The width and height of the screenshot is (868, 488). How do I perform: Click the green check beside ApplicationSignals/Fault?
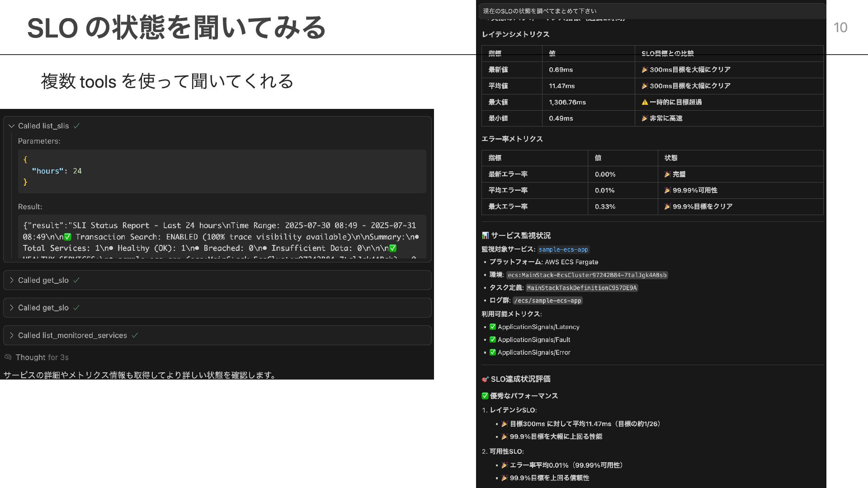click(x=493, y=339)
